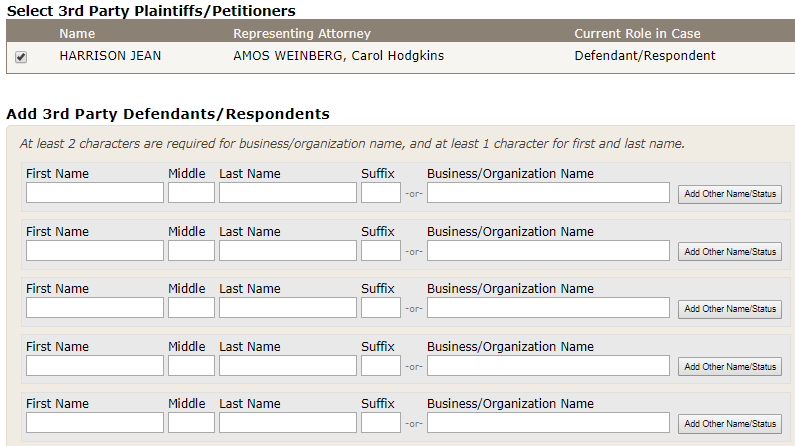Click the Middle name field in third row
The image size is (795, 446).
[191, 308]
